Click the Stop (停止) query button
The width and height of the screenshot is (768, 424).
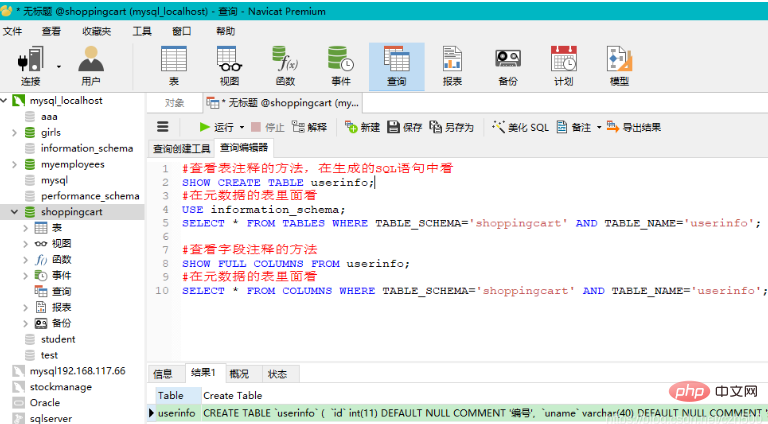[267, 127]
